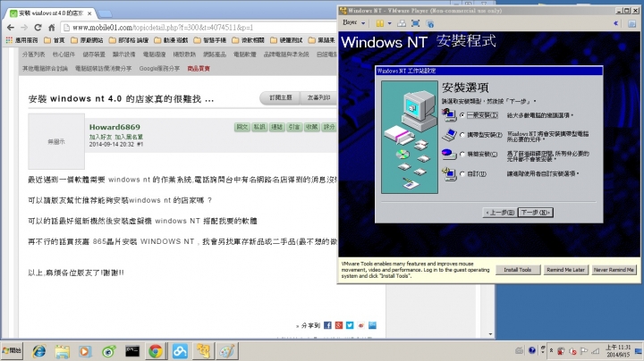Close the mobile01 browser tab

point(89,13)
